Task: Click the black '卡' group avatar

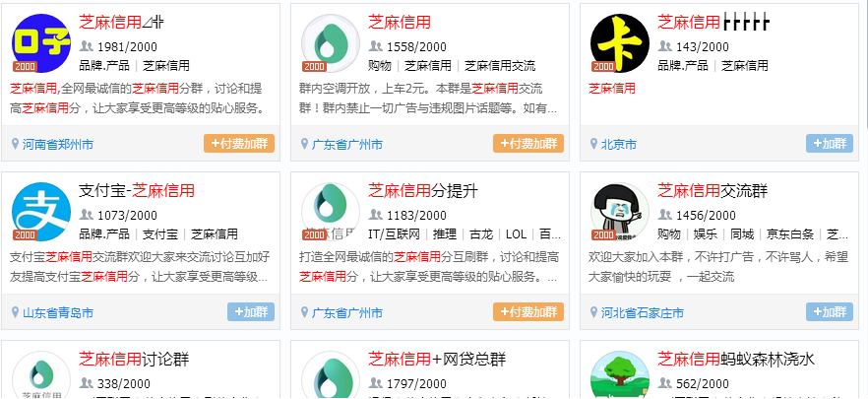Action: click(620, 43)
